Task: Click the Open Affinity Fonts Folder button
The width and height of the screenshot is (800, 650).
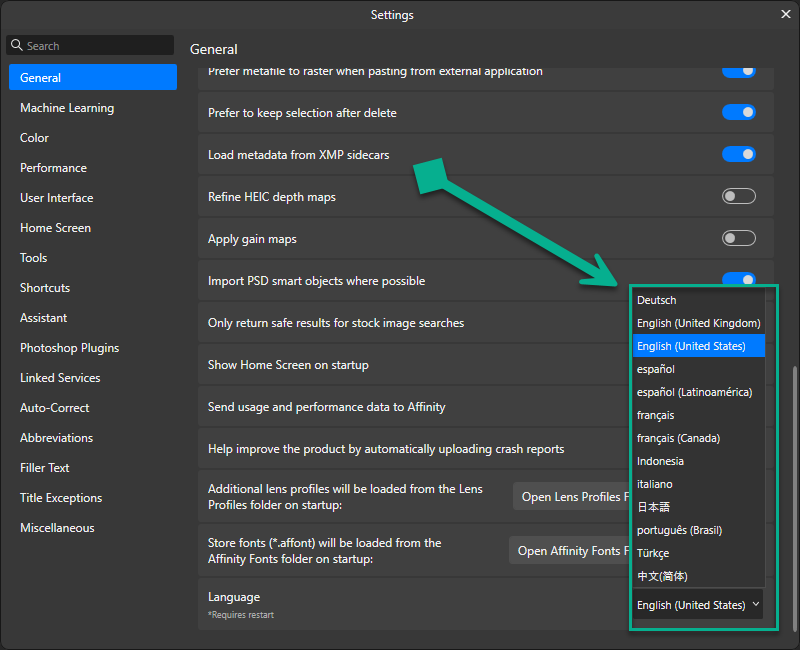Action: click(x=568, y=551)
